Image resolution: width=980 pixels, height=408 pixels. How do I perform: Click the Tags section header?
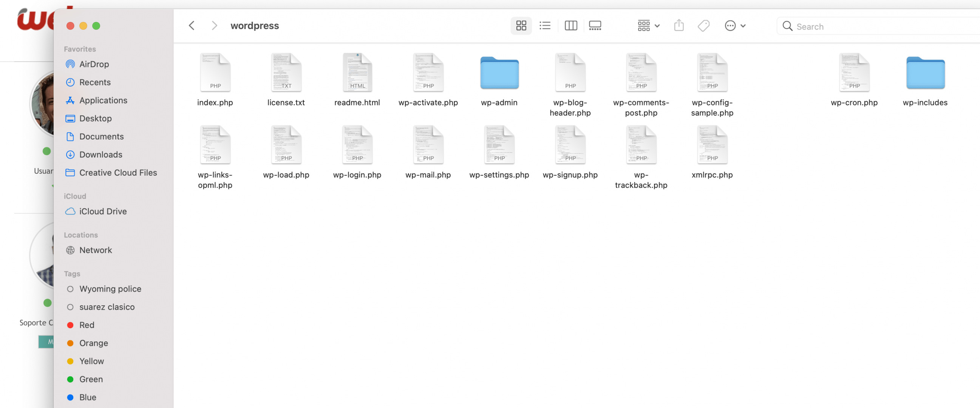(x=72, y=274)
